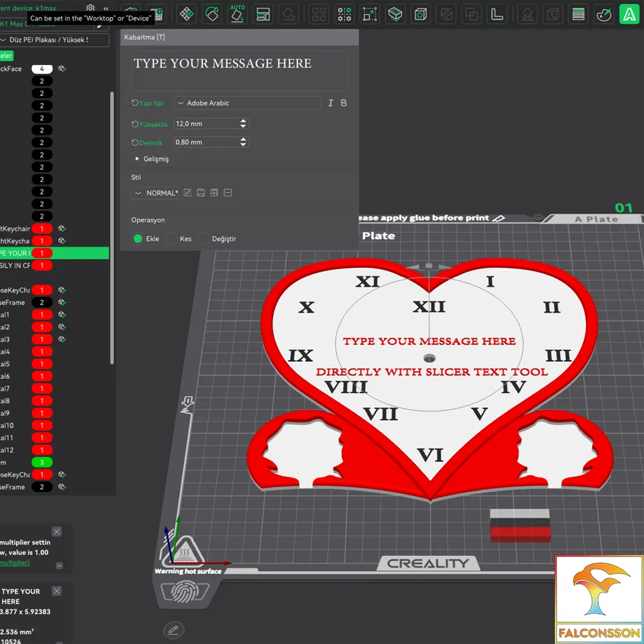Open the NORMAL style dropdown
This screenshot has width=644, height=644.
[x=155, y=193]
